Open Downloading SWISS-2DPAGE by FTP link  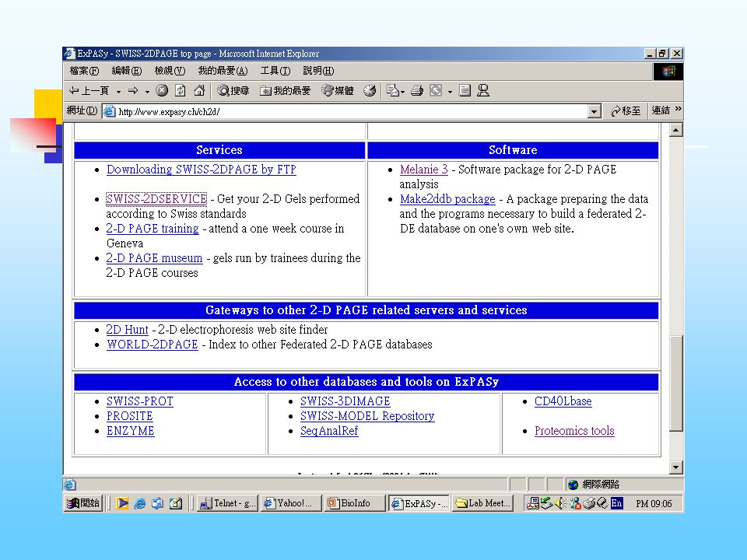coord(201,170)
